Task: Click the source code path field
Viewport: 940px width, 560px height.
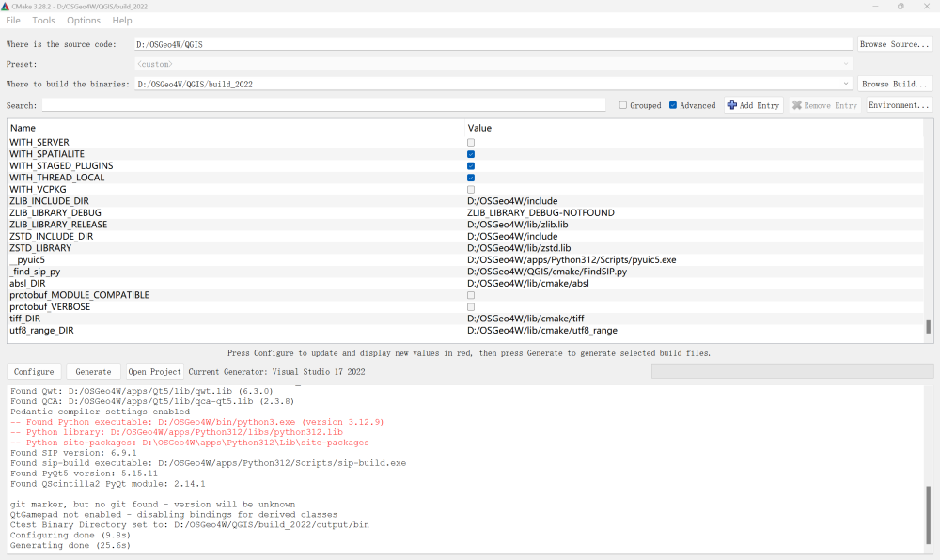Action: click(x=493, y=44)
